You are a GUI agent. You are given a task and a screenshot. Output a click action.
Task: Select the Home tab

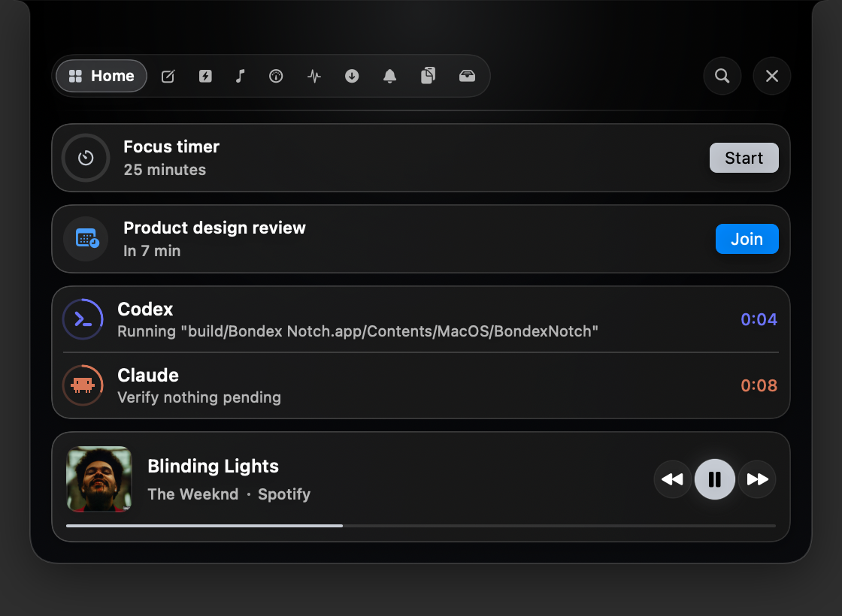[x=101, y=76]
